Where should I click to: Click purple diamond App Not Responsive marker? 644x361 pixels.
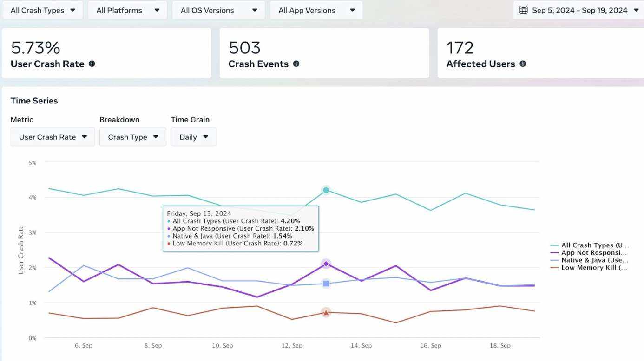point(326,264)
